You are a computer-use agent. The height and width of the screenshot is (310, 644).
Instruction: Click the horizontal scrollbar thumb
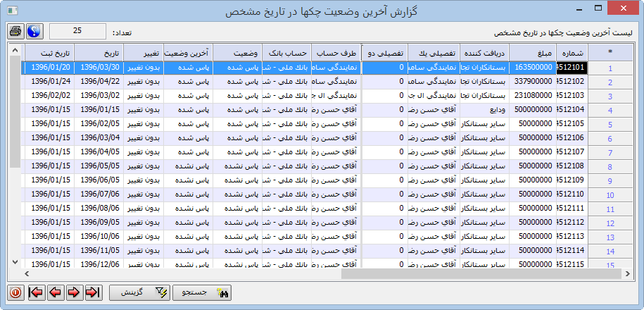coord(481,273)
